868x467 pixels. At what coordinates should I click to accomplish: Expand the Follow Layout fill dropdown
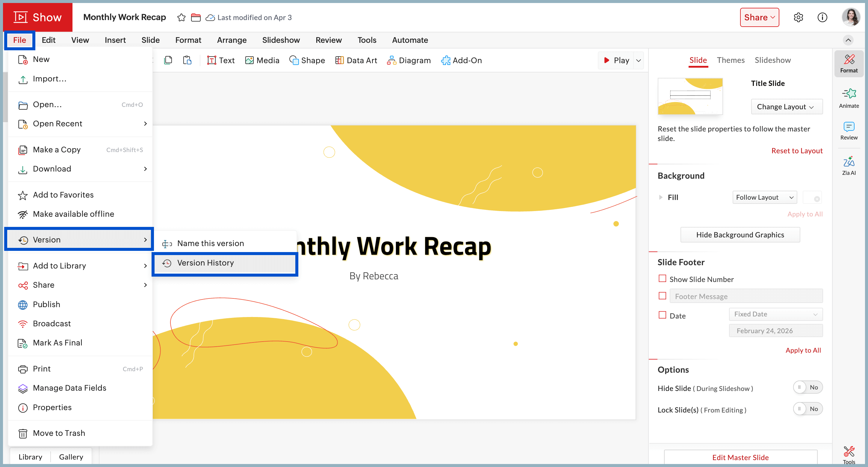coord(764,197)
